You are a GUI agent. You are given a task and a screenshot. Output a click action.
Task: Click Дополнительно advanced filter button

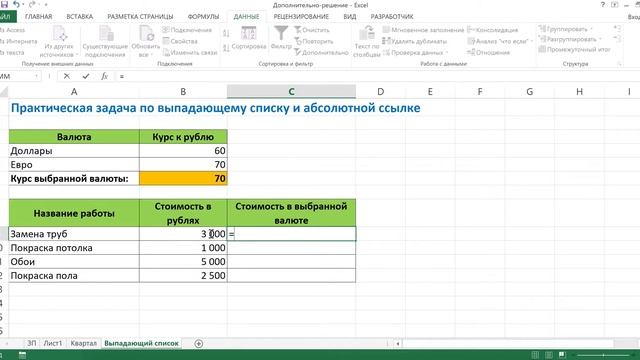point(321,53)
